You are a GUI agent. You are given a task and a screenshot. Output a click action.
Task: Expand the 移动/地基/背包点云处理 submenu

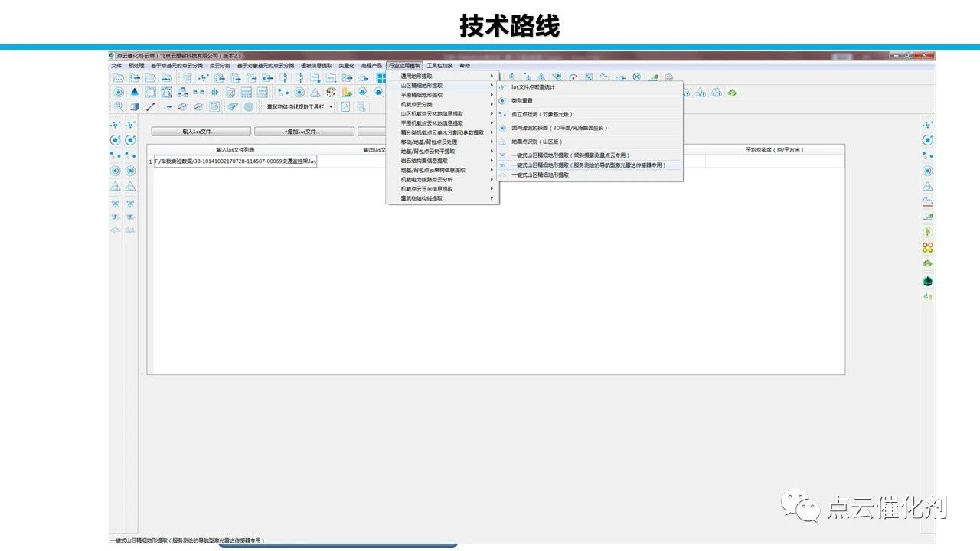point(443,142)
